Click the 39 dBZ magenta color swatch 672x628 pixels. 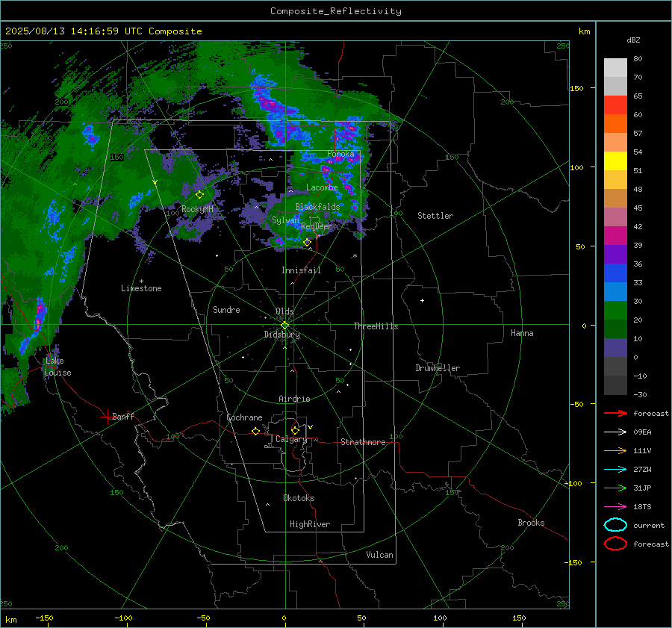pyautogui.click(x=615, y=235)
